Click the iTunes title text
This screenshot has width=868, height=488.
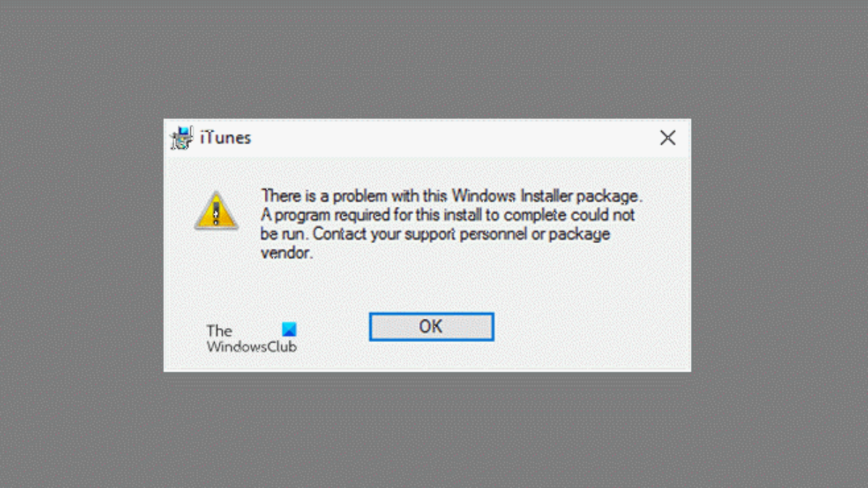[225, 137]
